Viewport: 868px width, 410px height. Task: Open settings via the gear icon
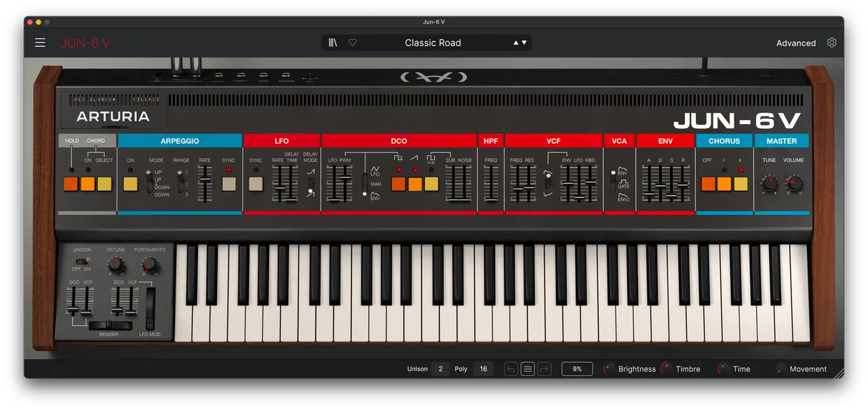click(x=832, y=43)
